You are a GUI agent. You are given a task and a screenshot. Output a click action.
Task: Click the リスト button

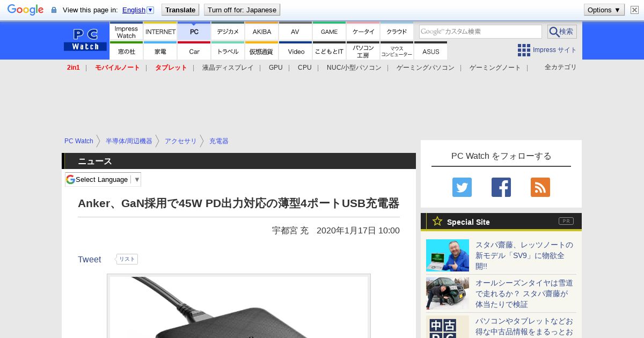coord(127,259)
